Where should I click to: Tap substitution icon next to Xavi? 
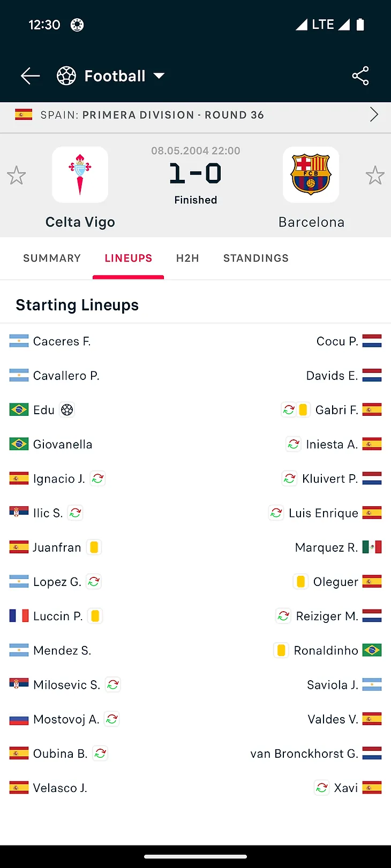point(321,788)
